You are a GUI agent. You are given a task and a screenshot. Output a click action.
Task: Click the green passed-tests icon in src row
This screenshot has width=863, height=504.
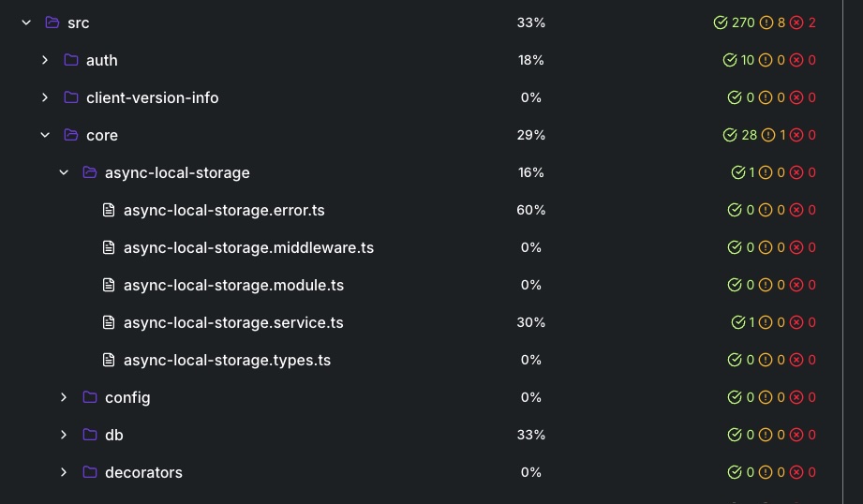tap(720, 22)
